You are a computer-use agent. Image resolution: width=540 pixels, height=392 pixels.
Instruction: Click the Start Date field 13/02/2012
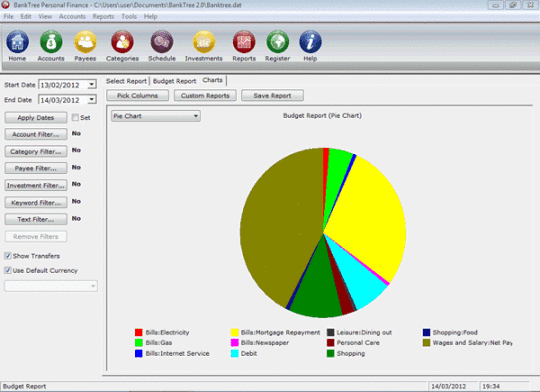click(63, 85)
